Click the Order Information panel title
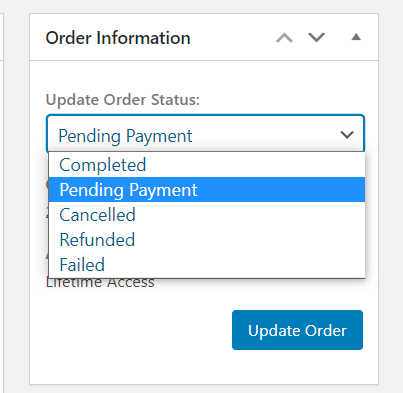 coord(118,38)
